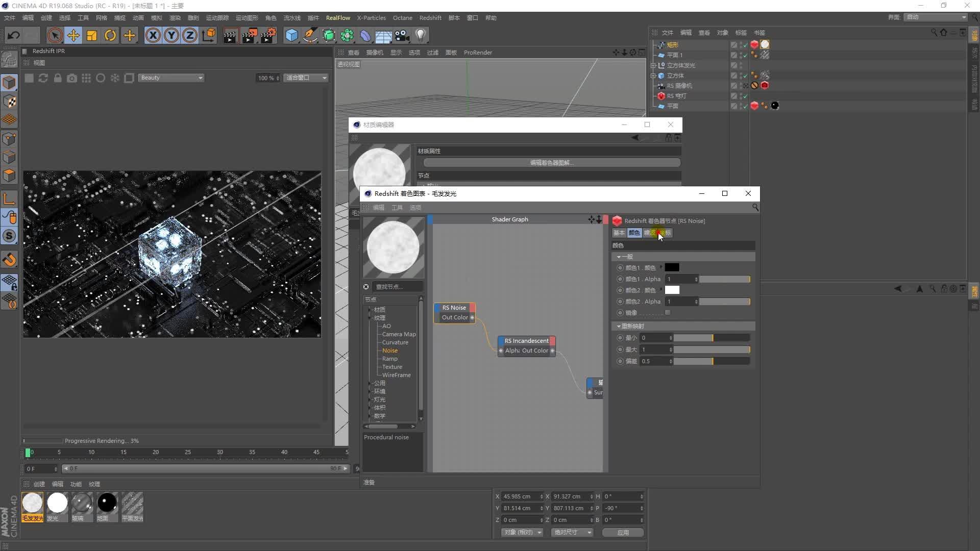
Task: Lock the IPR view with padlock icon
Action: point(58,78)
